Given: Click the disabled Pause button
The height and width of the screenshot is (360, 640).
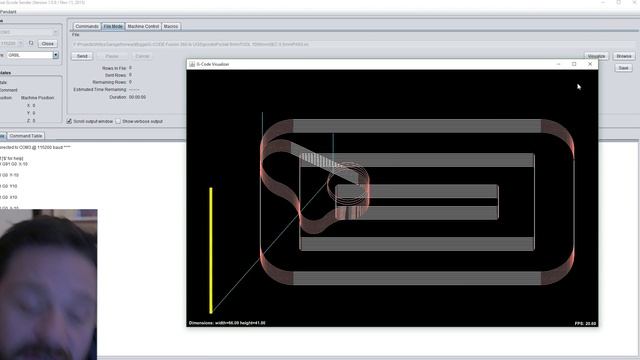Looking at the screenshot, I should coord(112,56).
